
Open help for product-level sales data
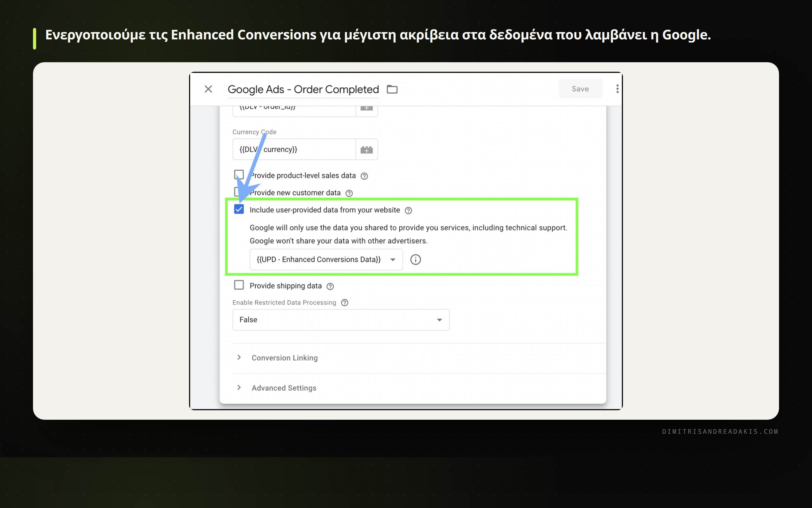[x=364, y=176]
